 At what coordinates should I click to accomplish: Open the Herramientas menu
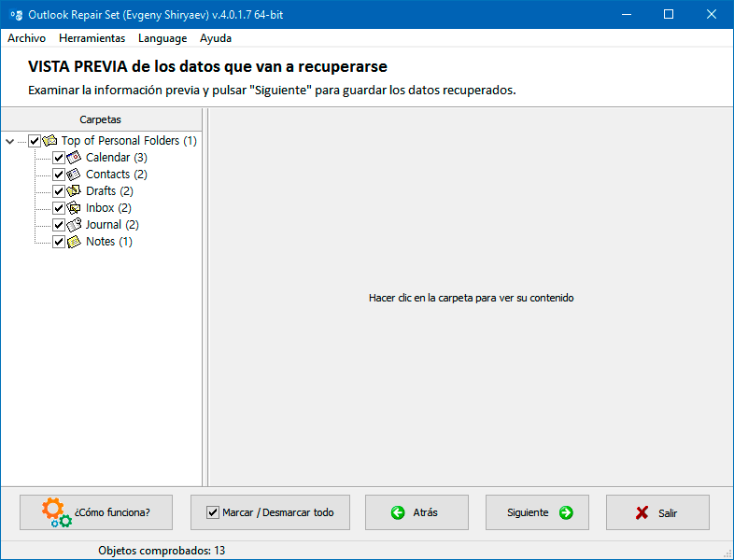(x=92, y=38)
